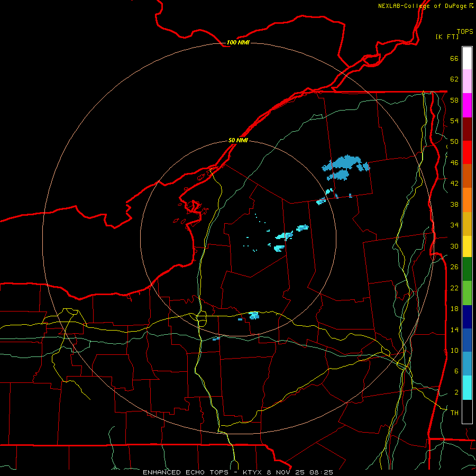This screenshot has width=476, height=476.
Task: Click the light green legend swatch near 22
Action: pos(467,293)
